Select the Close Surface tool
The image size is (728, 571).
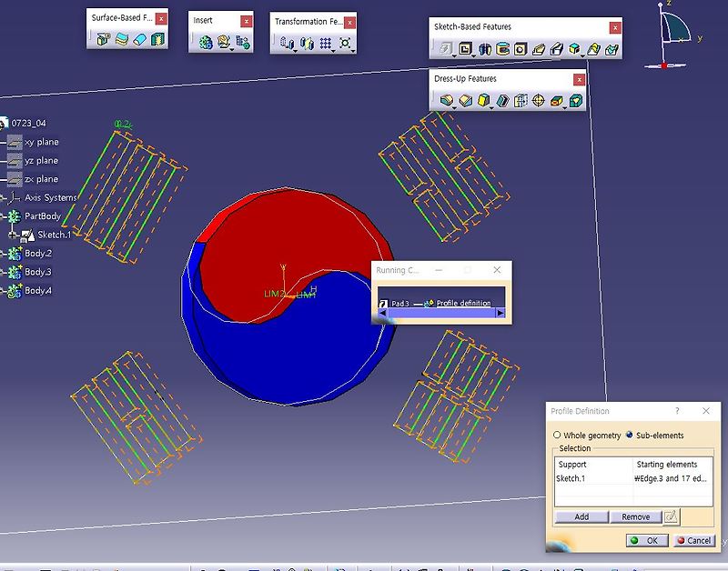(x=139, y=39)
